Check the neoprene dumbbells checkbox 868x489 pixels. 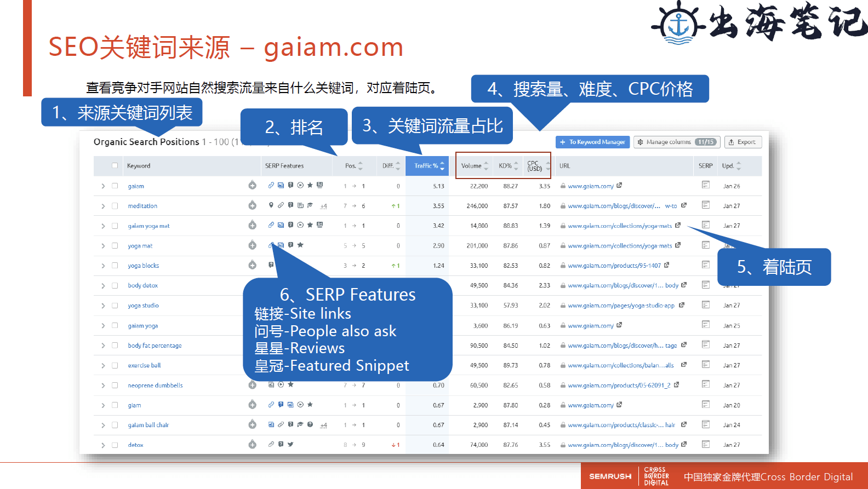point(115,386)
